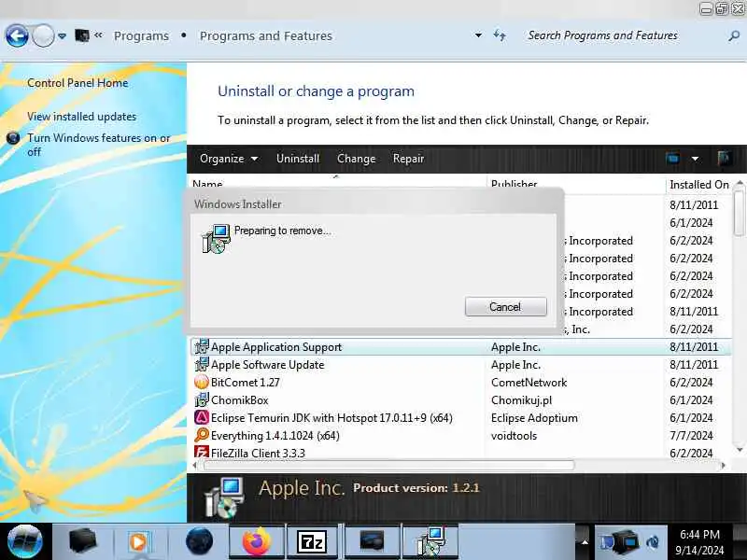This screenshot has height=560, width=747.
Task: Click the Forward navigation arrow
Action: coord(43,35)
